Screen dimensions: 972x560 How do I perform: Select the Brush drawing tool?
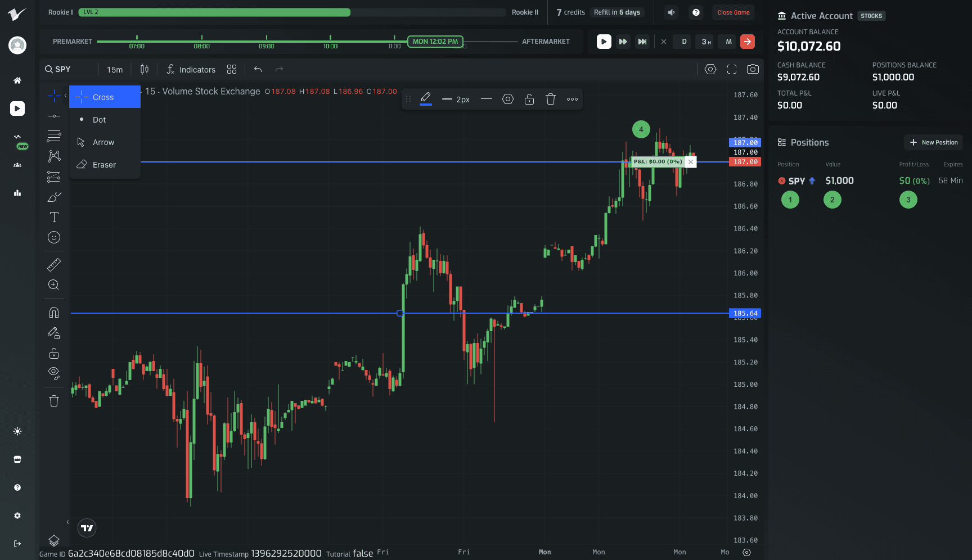tap(54, 197)
